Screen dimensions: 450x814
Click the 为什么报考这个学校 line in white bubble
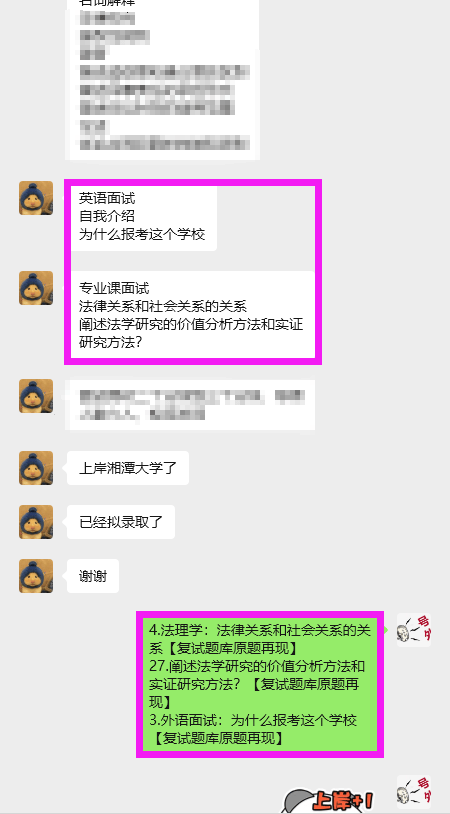(x=142, y=234)
